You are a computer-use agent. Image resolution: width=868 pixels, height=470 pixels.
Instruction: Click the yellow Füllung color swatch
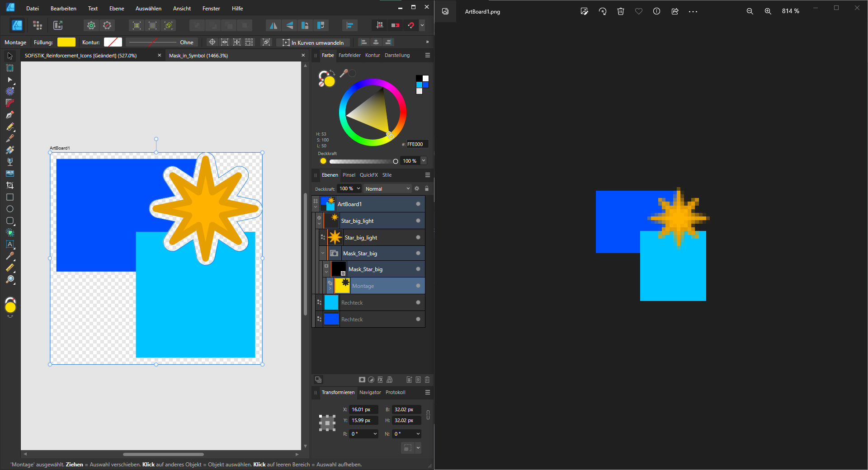[66, 42]
